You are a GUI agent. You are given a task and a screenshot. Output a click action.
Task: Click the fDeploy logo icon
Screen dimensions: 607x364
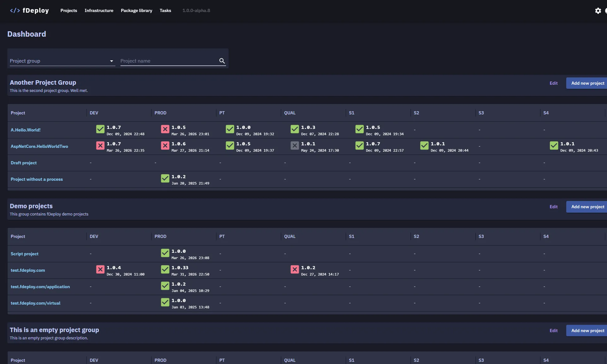tap(15, 10)
